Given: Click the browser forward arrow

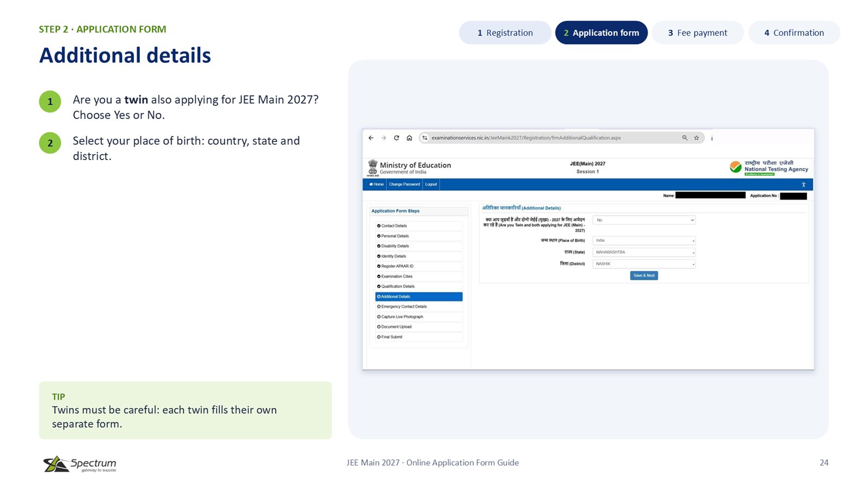Looking at the screenshot, I should (384, 138).
